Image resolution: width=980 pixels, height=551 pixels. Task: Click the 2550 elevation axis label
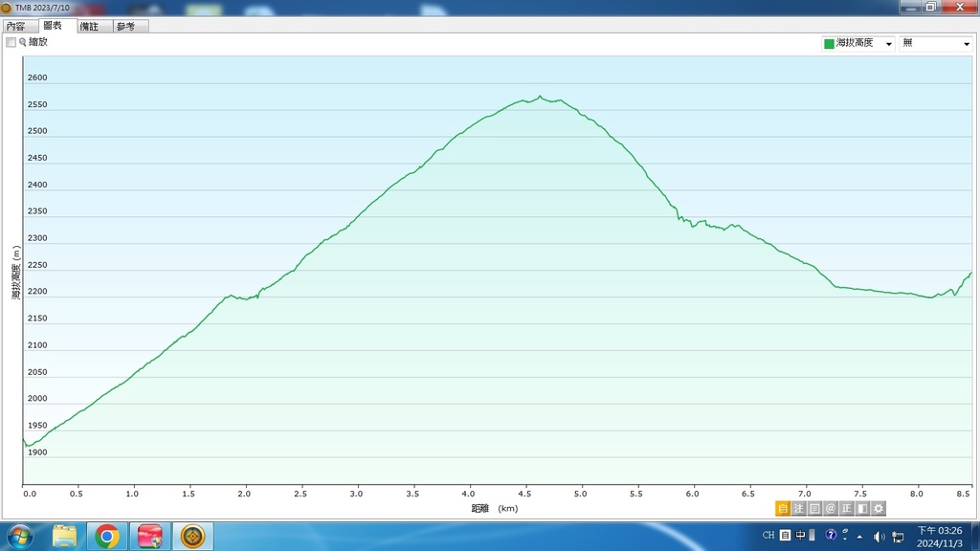point(37,104)
